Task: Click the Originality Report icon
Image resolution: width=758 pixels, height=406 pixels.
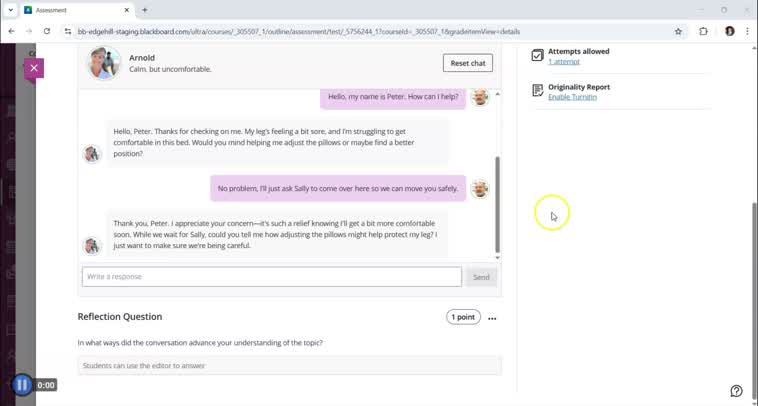Action: tap(538, 90)
